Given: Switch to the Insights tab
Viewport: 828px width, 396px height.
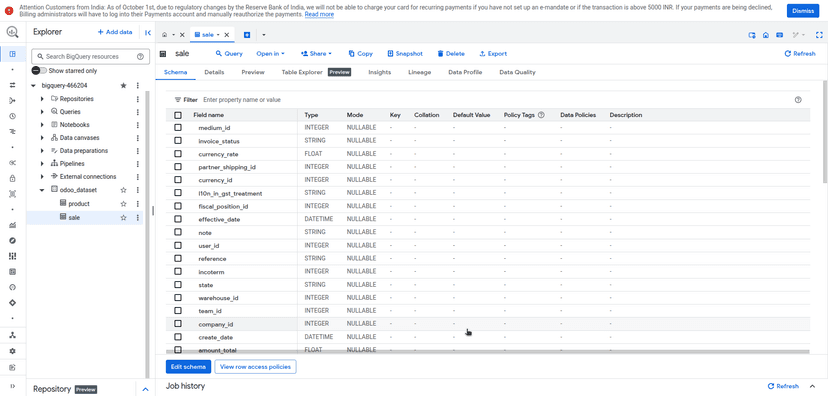Looking at the screenshot, I should click(x=380, y=72).
